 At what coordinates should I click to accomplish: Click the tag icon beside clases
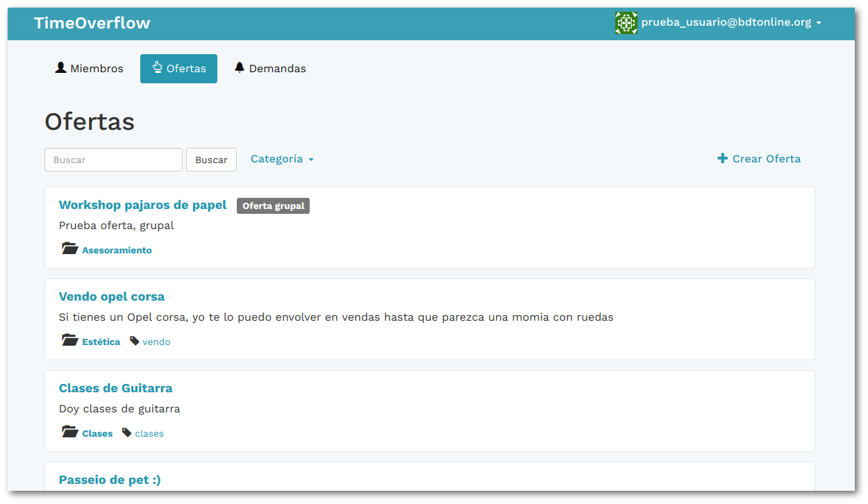[126, 432]
